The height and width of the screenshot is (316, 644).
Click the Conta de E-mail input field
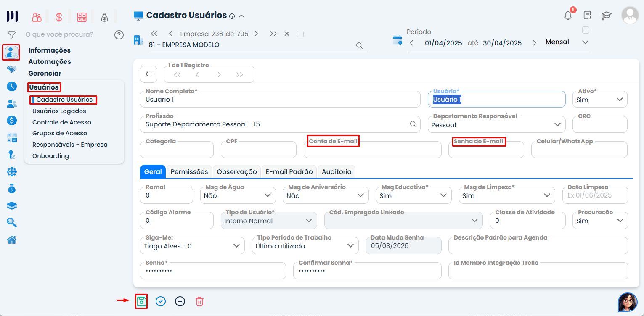372,150
